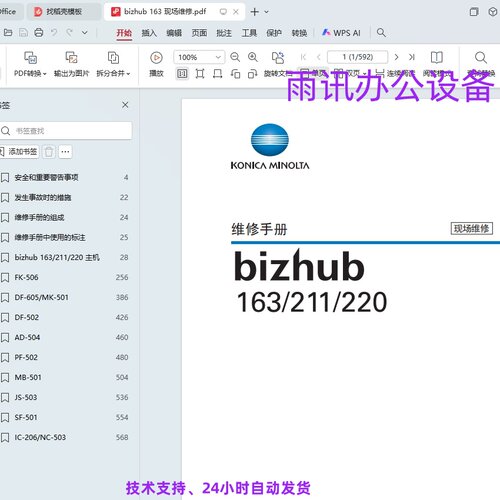This screenshot has width=500, height=500.
Task: Delete bookmark using the trash icon
Action: pyautogui.click(x=49, y=152)
